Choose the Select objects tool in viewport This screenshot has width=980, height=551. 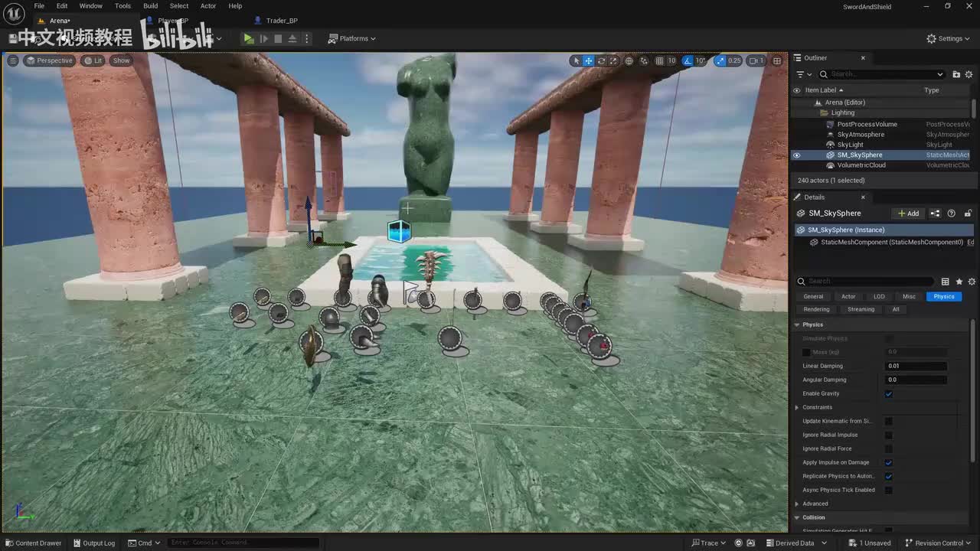click(577, 60)
